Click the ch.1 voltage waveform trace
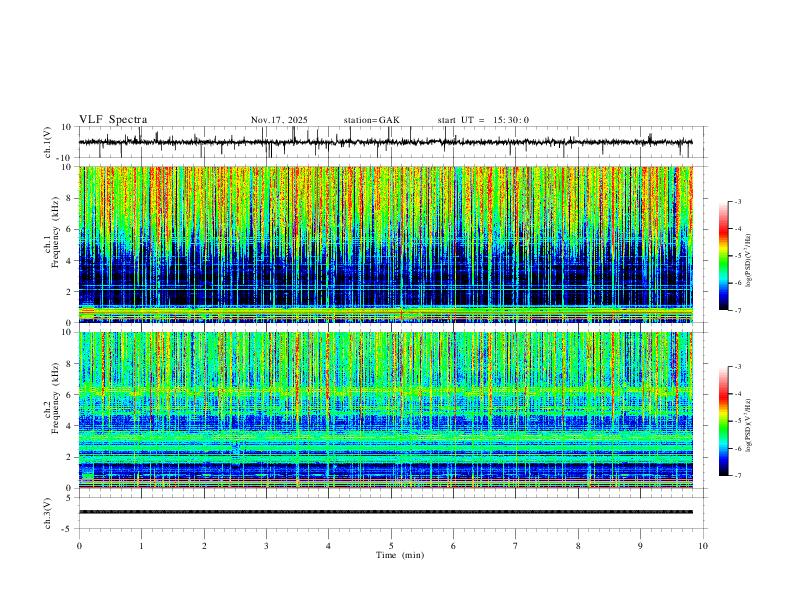 click(x=385, y=142)
